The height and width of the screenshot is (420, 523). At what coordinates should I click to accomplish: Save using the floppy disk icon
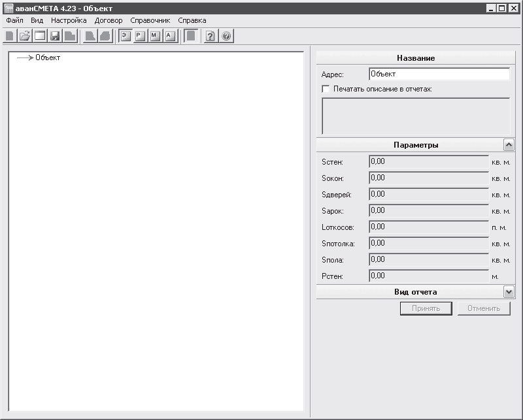[x=55, y=36]
